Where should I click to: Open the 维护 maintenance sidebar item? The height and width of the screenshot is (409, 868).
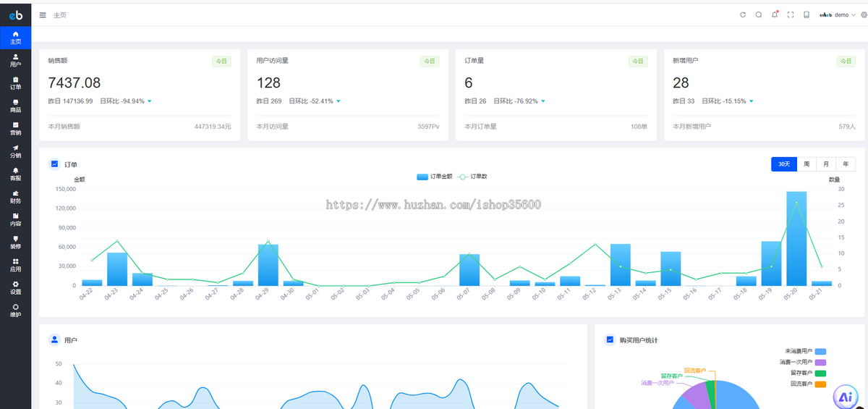point(15,311)
